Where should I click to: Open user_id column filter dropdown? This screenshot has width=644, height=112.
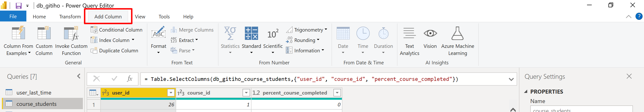[171, 93]
